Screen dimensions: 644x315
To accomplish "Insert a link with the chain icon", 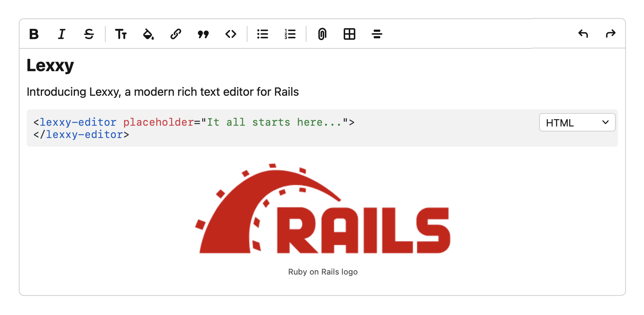I will [176, 34].
